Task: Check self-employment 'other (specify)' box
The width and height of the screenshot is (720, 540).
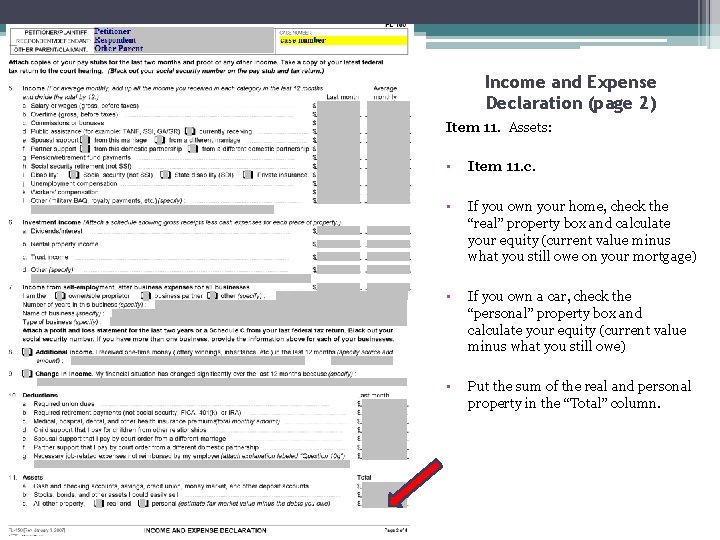Action: pyautogui.click(x=212, y=296)
